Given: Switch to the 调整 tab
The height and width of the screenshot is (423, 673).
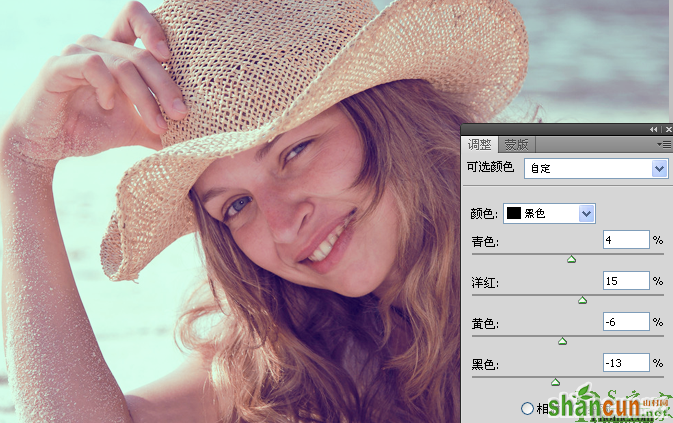Looking at the screenshot, I should [x=479, y=145].
